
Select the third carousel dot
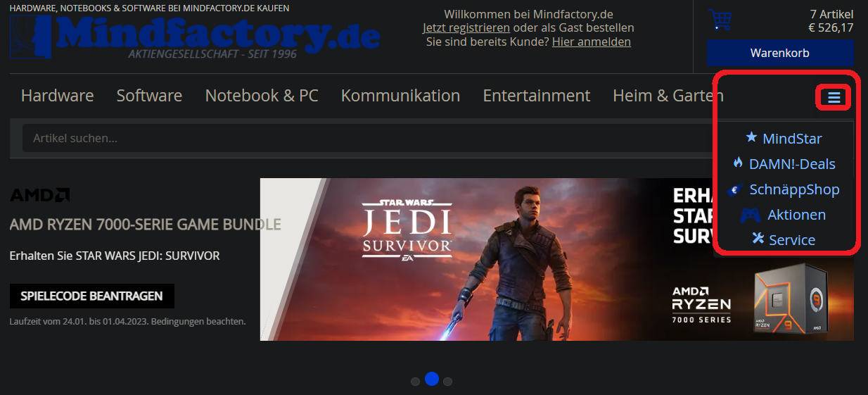pyautogui.click(x=447, y=382)
